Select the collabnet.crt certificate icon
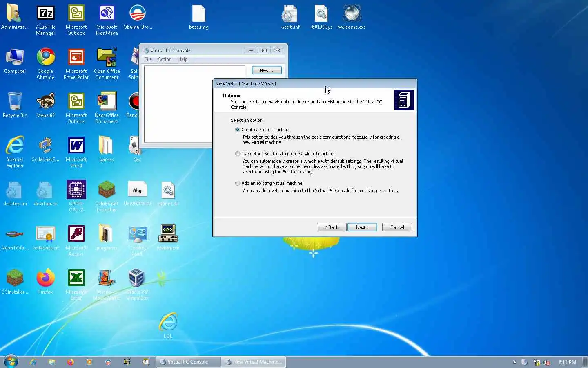The height and width of the screenshot is (368, 588). (45, 238)
